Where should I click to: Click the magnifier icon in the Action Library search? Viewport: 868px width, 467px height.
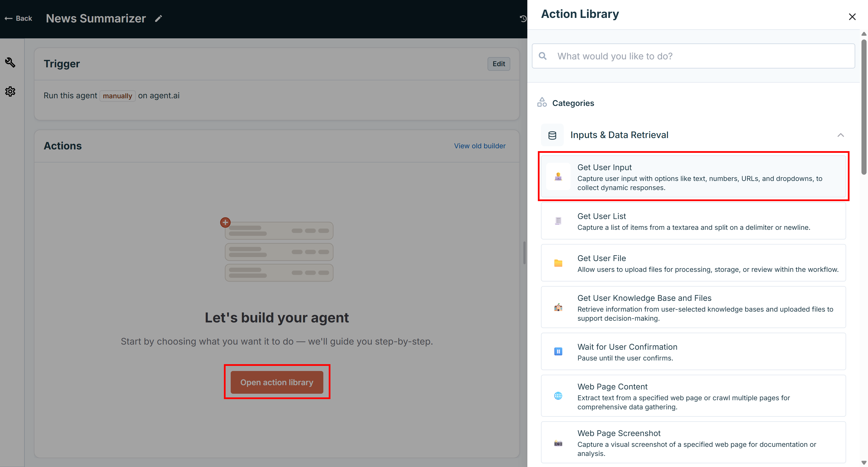[542, 56]
